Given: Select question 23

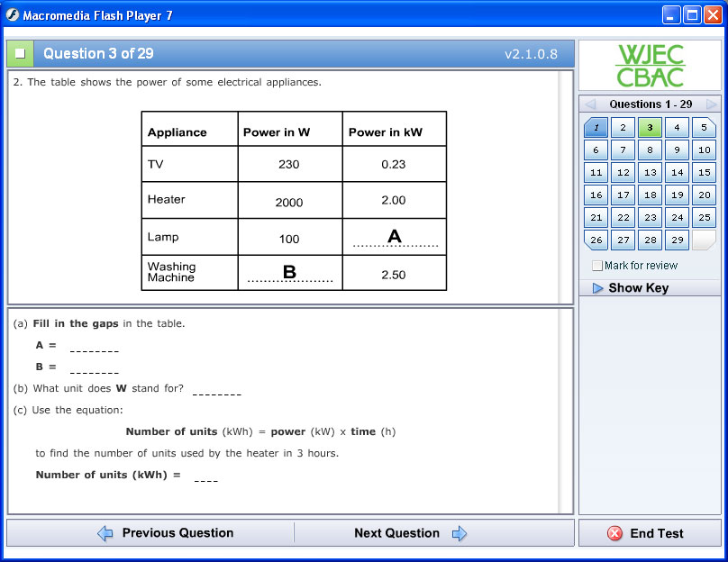Looking at the screenshot, I should pyautogui.click(x=650, y=217).
